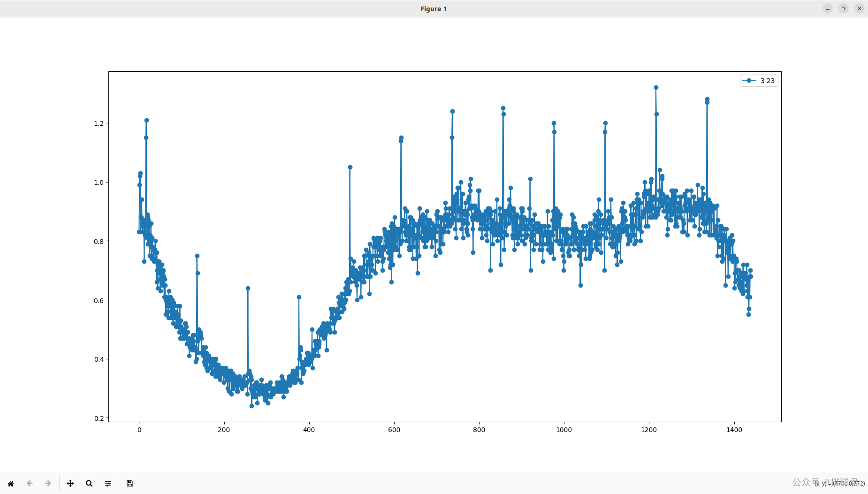Image resolution: width=868 pixels, height=494 pixels.
Task: Click the isolated spike peak near x=500
Action: [x=350, y=167]
